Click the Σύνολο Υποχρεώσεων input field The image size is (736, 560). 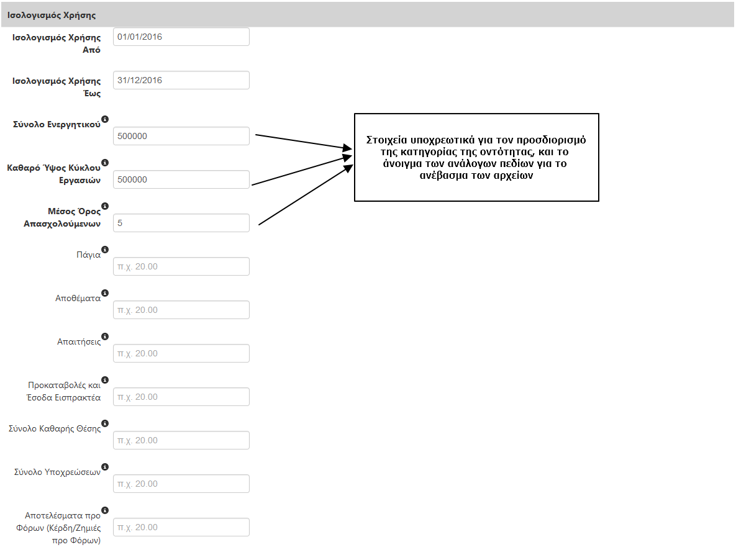pyautogui.click(x=181, y=484)
